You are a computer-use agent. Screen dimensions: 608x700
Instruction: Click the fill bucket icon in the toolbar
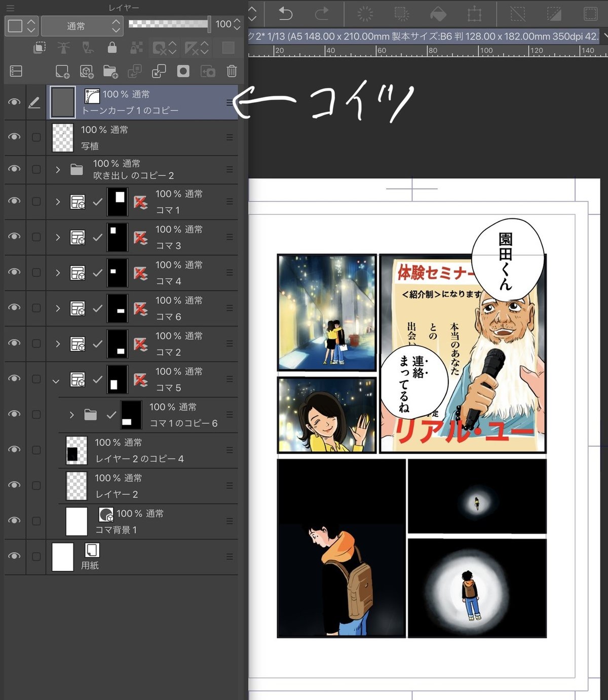(x=437, y=13)
